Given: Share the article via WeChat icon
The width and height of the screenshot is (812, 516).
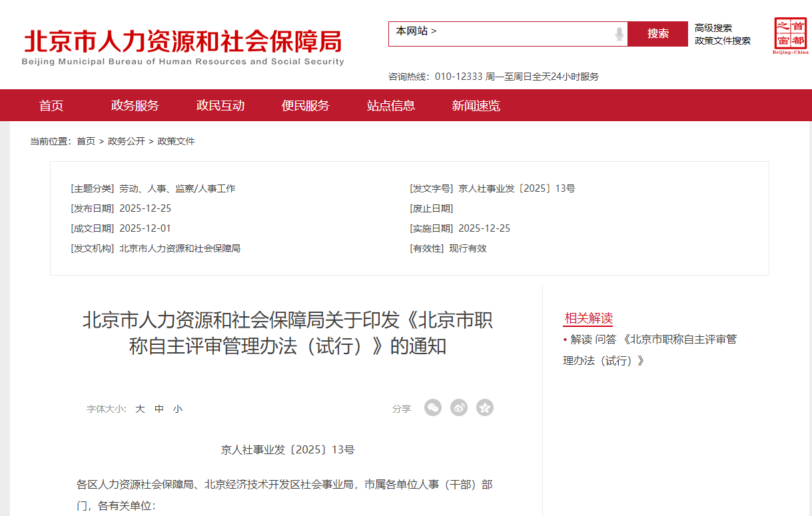Looking at the screenshot, I should [433, 407].
